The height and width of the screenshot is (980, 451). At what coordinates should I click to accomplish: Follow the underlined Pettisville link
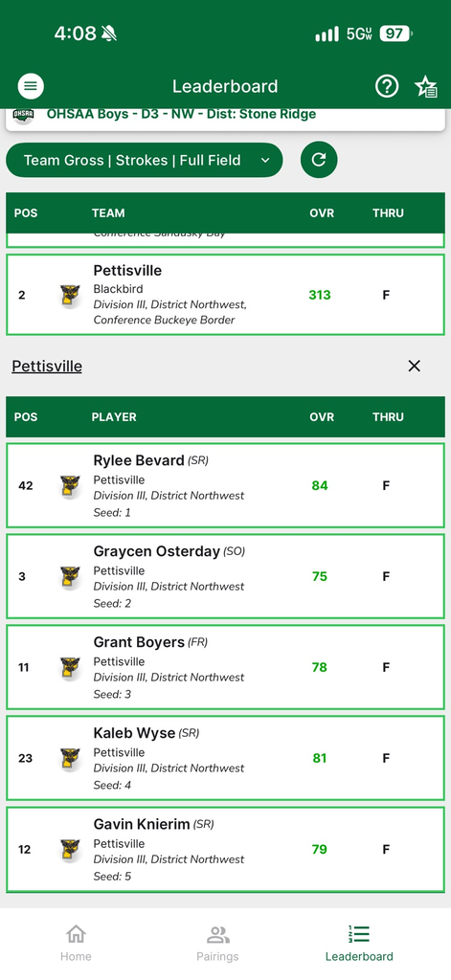pos(47,367)
